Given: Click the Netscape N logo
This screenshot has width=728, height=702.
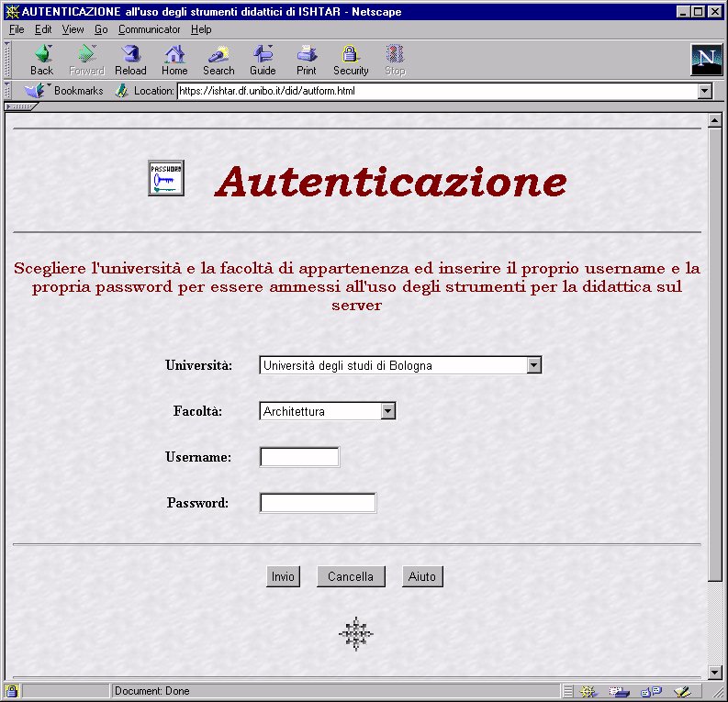Looking at the screenshot, I should [x=706, y=60].
